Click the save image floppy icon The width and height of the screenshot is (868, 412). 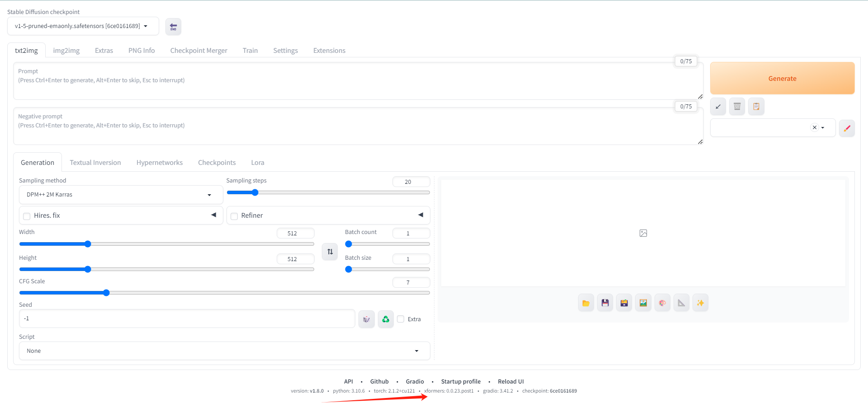[x=605, y=303]
